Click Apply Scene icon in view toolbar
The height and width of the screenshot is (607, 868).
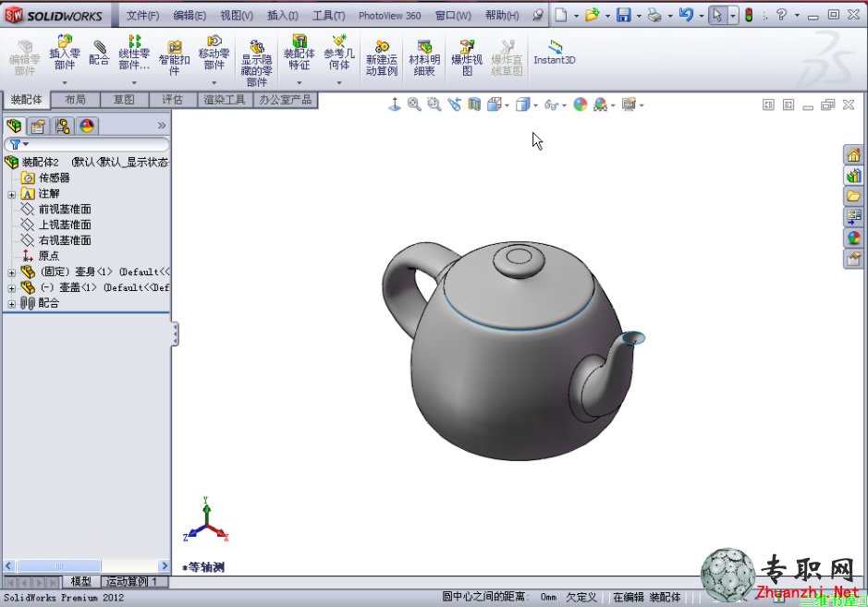[x=601, y=104]
